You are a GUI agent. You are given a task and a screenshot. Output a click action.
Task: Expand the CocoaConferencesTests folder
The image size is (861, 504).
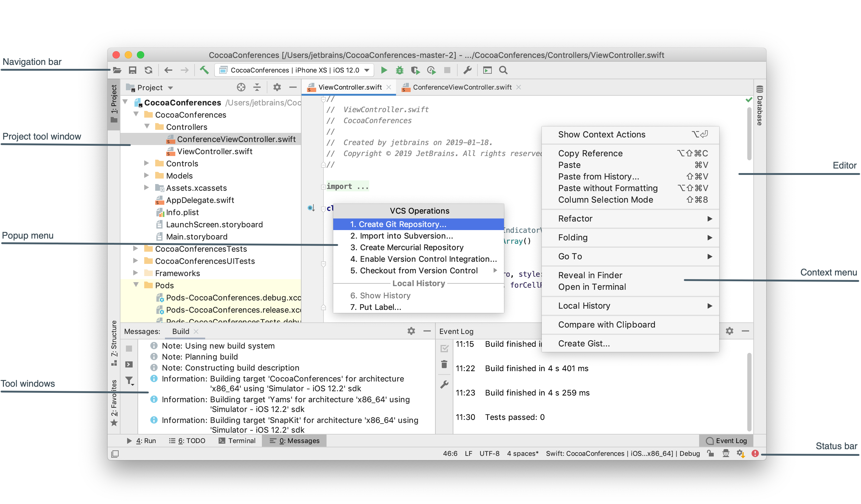[136, 249]
